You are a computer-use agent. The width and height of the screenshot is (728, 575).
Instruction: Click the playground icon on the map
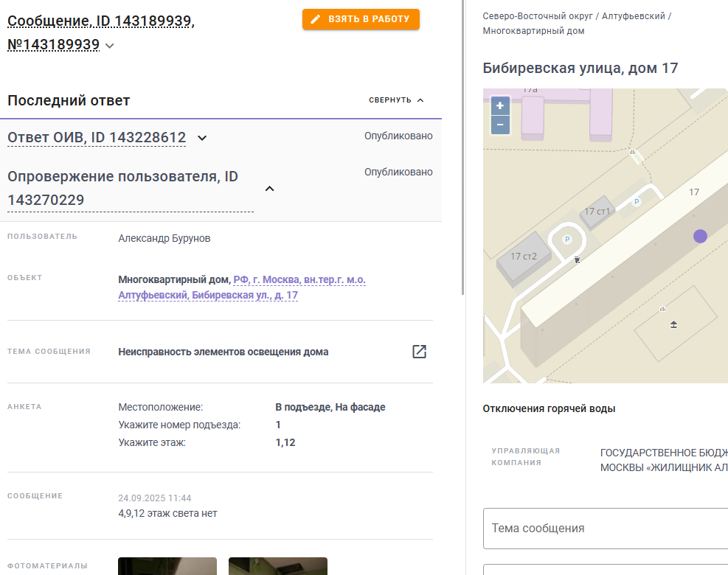(x=673, y=324)
